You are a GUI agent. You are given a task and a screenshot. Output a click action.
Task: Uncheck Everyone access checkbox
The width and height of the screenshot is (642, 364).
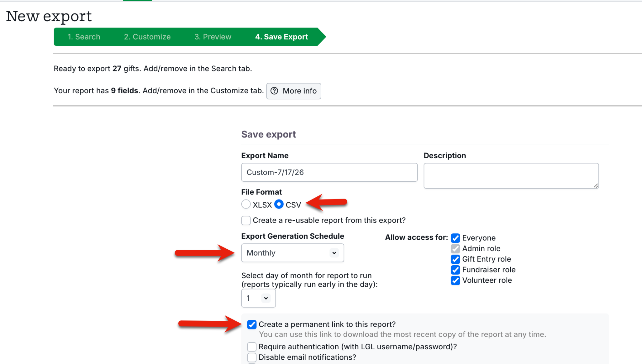455,238
